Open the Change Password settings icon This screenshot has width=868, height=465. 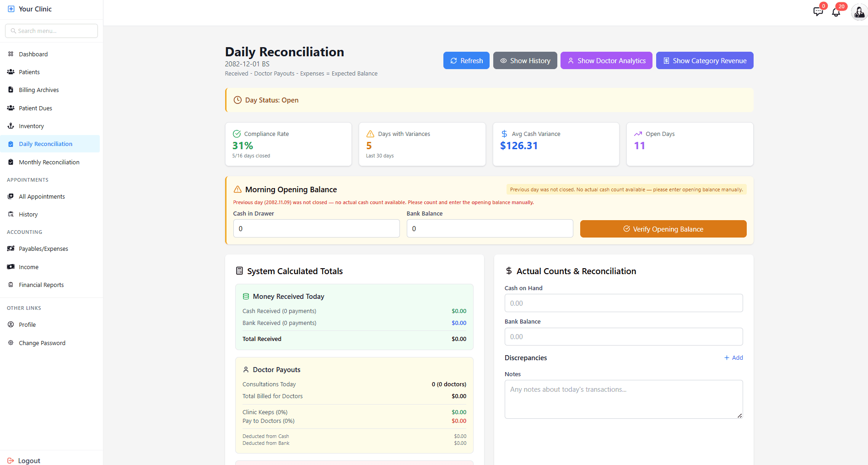point(11,343)
